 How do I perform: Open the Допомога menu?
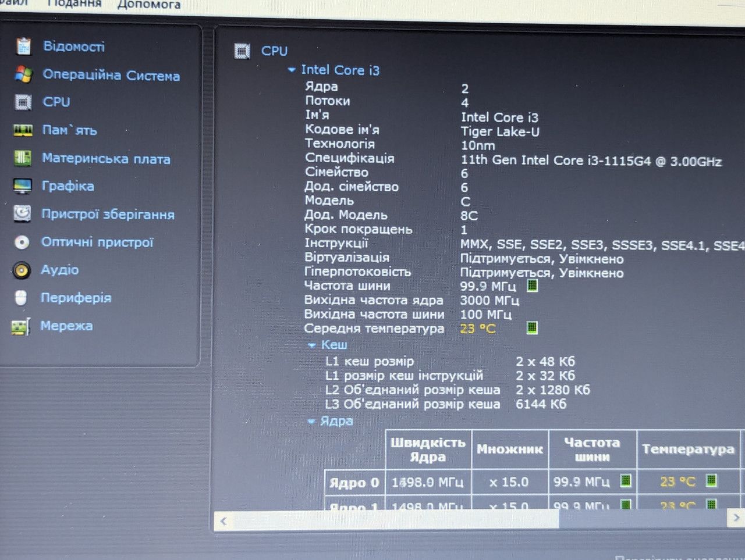pos(148,4)
